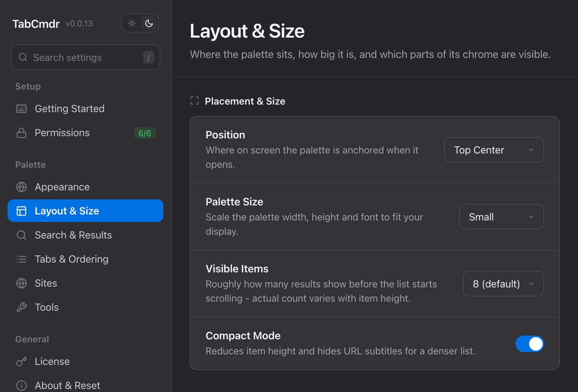This screenshot has width=578, height=392.
Task: Click the keyboard icon beside Getting Started
Action: (21, 109)
